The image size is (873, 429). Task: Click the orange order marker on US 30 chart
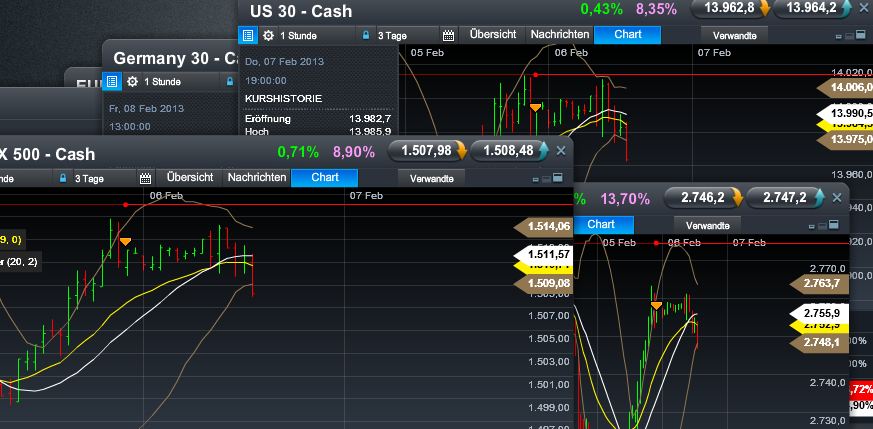pyautogui.click(x=535, y=107)
